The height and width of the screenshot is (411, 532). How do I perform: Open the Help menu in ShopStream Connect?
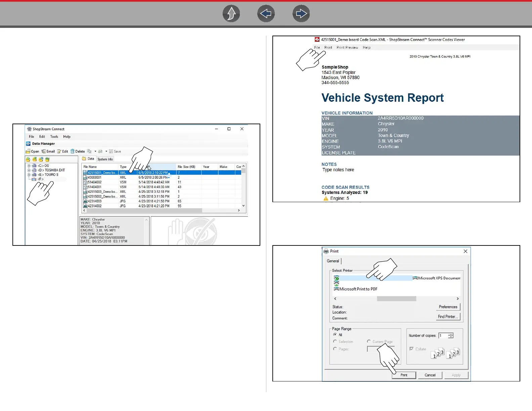pos(67,137)
